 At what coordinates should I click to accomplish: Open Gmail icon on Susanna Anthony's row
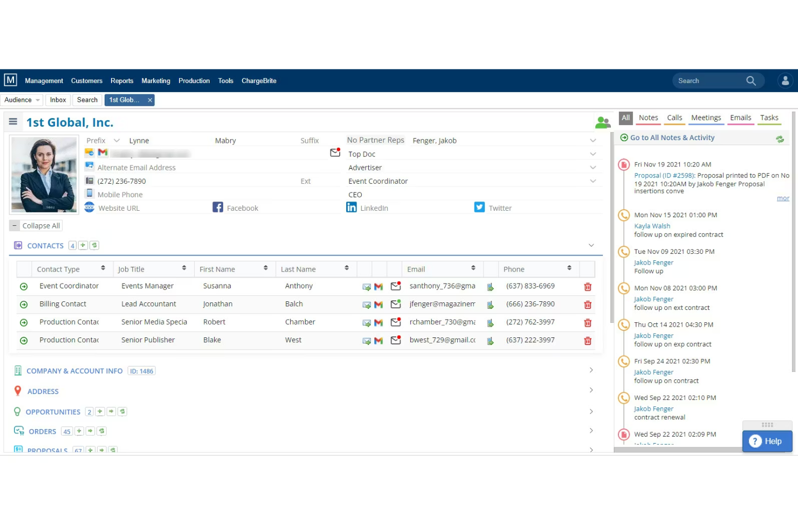click(x=378, y=286)
